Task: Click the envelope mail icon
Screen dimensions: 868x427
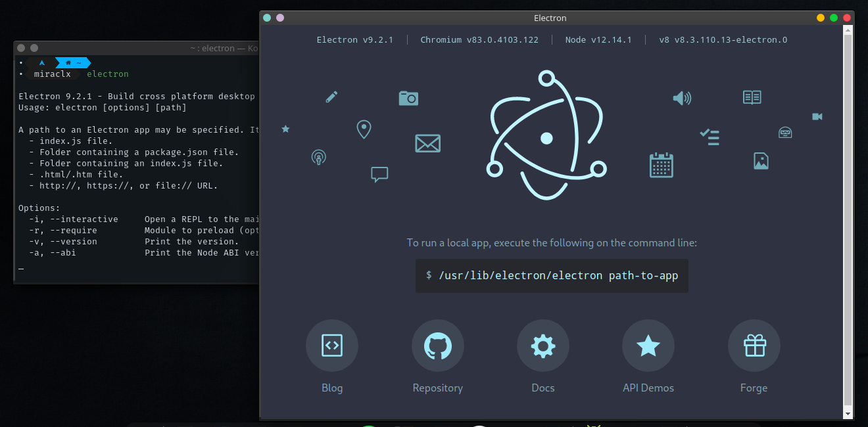Action: (427, 143)
